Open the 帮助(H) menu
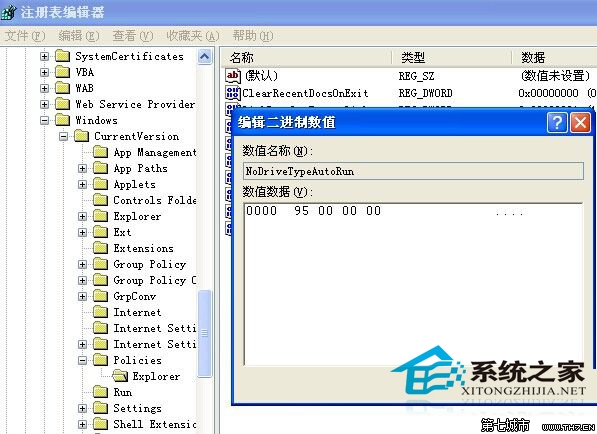Image resolution: width=597 pixels, height=434 pixels. pos(253,36)
